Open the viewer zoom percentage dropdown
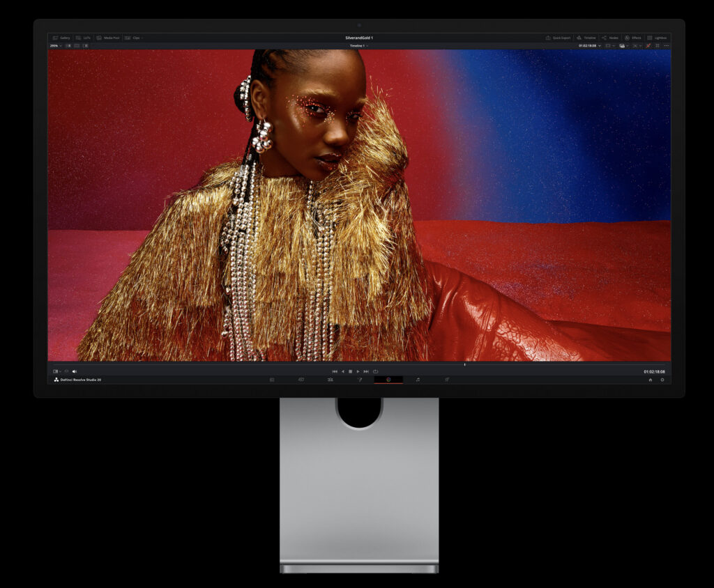Image resolution: width=714 pixels, height=588 pixels. 56,46
